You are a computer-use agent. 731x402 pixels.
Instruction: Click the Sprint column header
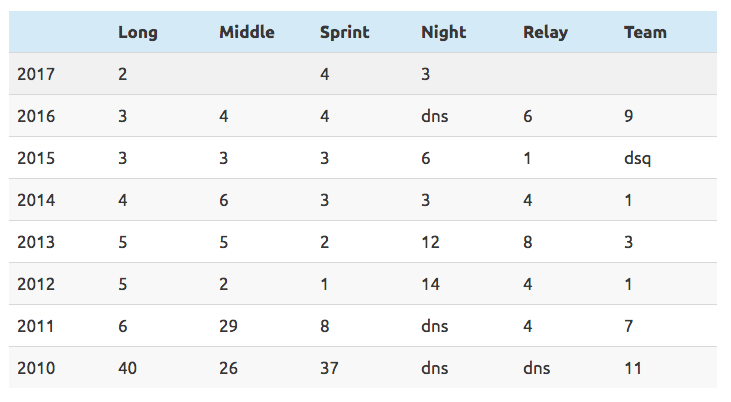coord(345,32)
